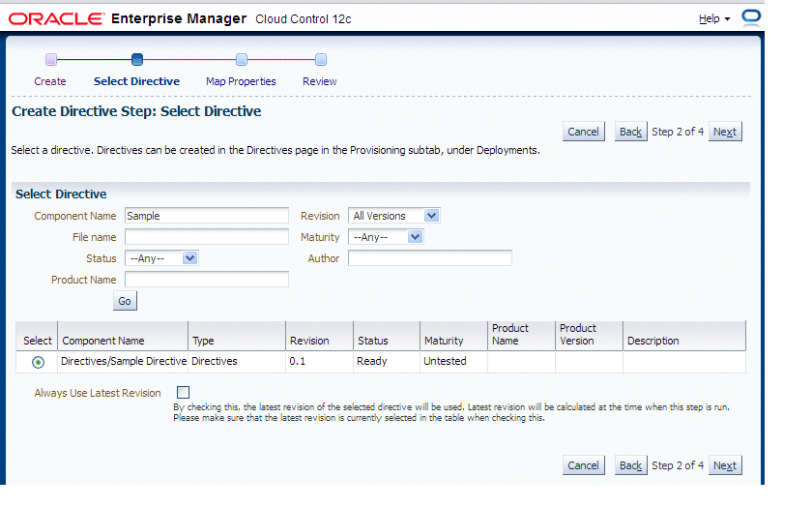
Task: Open the Maturity dropdown
Action: pyautogui.click(x=386, y=237)
